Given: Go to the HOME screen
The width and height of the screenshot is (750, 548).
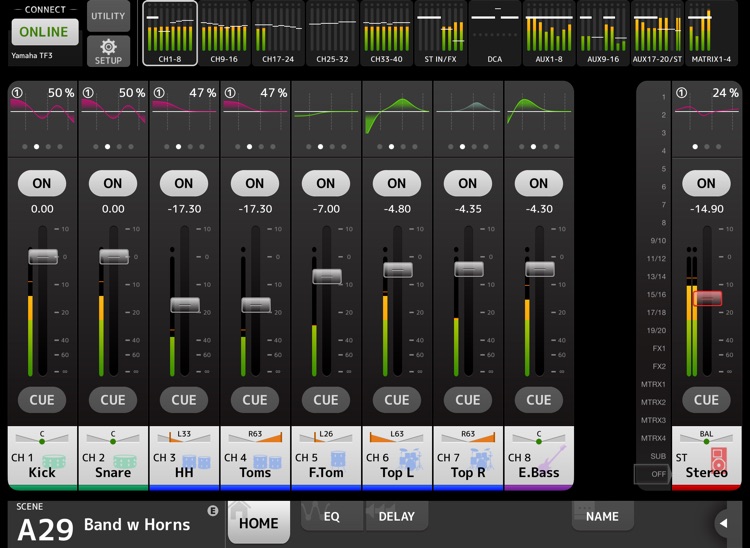Looking at the screenshot, I should click(x=259, y=522).
